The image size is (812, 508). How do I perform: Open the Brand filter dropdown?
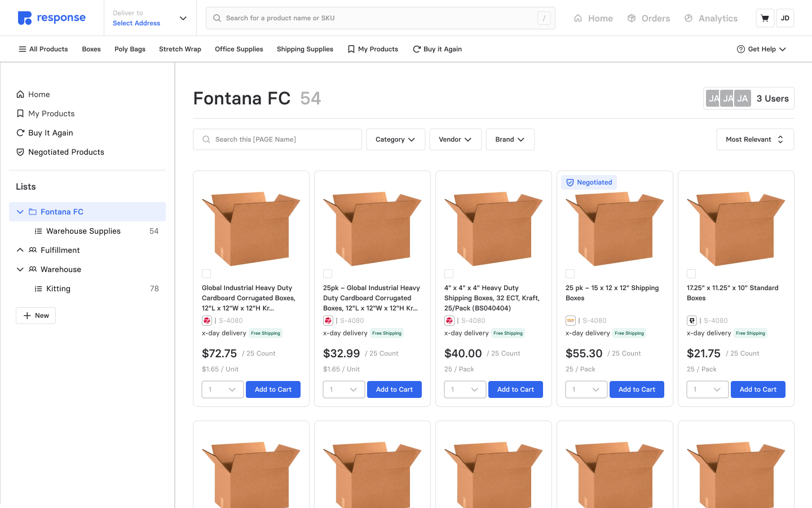click(x=510, y=139)
